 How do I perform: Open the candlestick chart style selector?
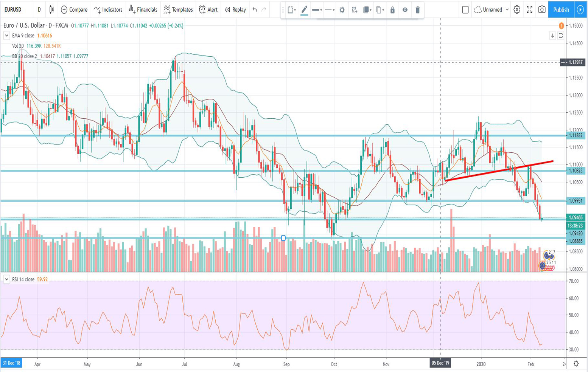click(x=52, y=10)
